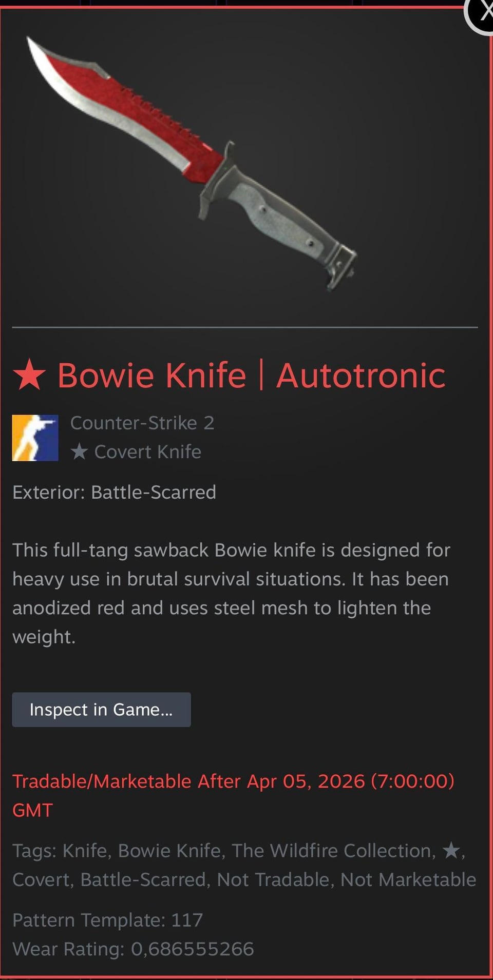
Task: Click the Tradable/Marketable After date notice
Action: [233, 795]
